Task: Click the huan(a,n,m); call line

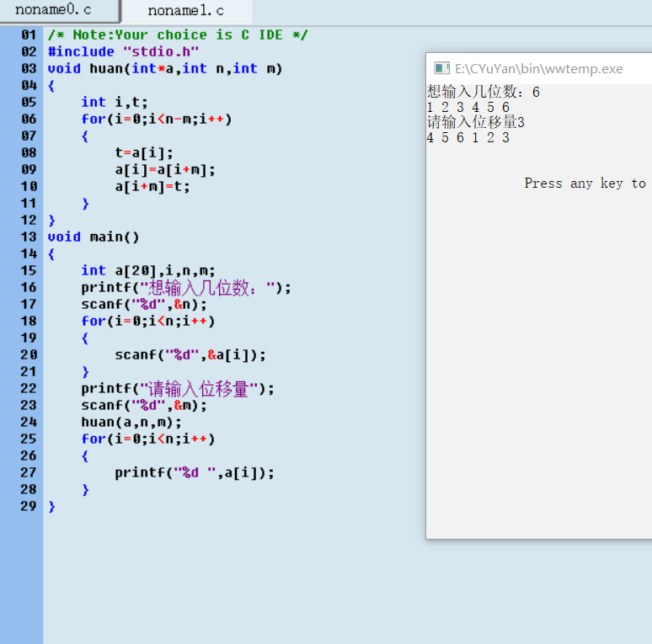Action: (x=131, y=423)
